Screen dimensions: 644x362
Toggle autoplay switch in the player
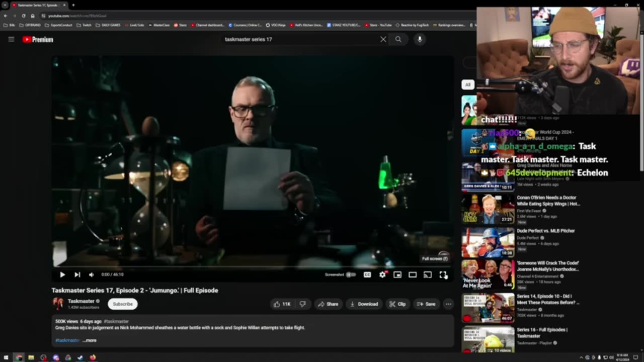(x=351, y=275)
